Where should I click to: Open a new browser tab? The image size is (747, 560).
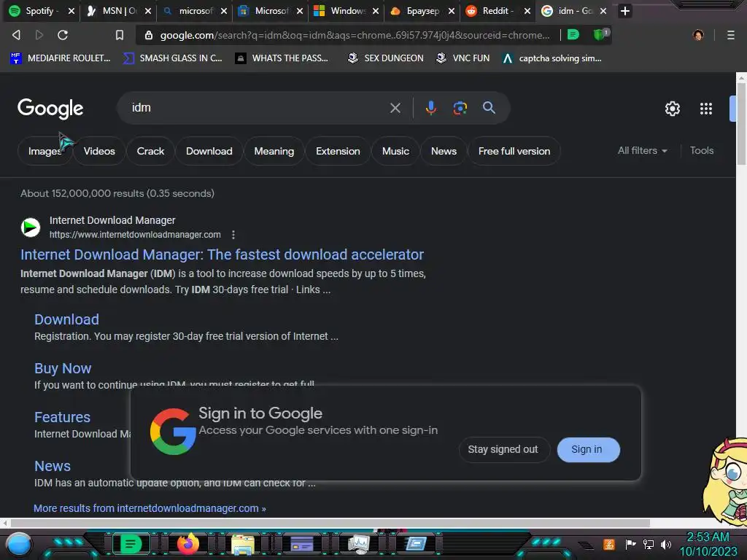click(625, 11)
